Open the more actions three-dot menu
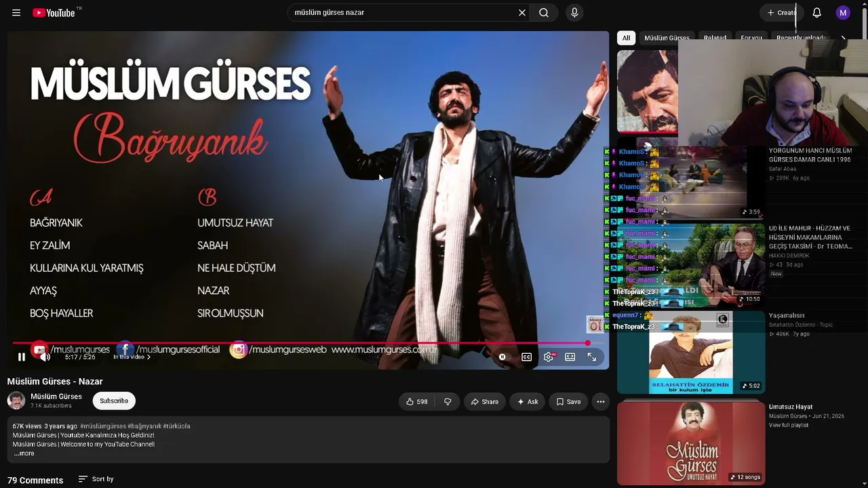868x488 pixels. (601, 402)
